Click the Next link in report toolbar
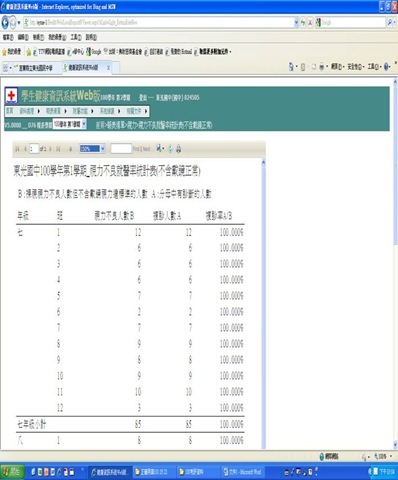Viewport: 398px width, 480px height. pyautogui.click(x=146, y=149)
